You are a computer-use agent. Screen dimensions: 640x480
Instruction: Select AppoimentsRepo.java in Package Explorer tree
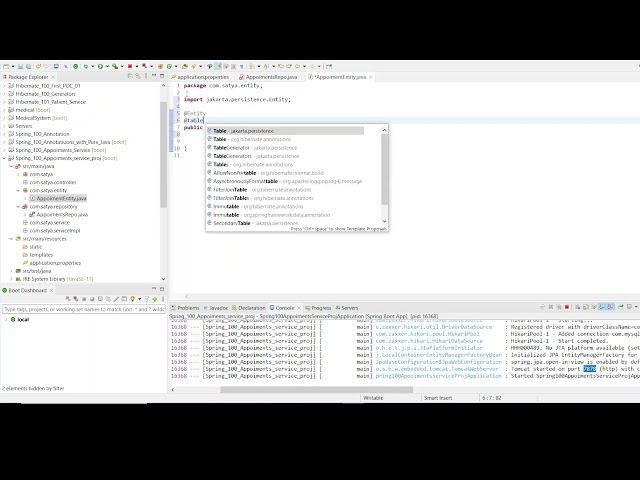click(62, 215)
